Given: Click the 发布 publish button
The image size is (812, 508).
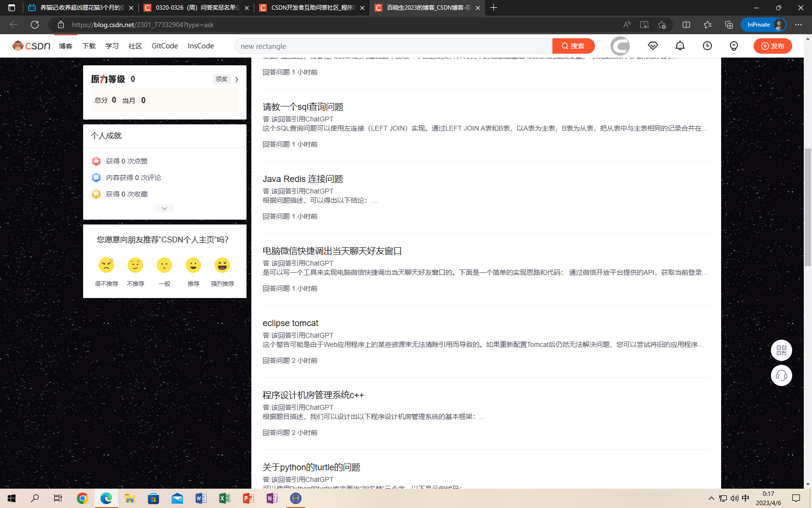Looking at the screenshot, I should point(772,46).
